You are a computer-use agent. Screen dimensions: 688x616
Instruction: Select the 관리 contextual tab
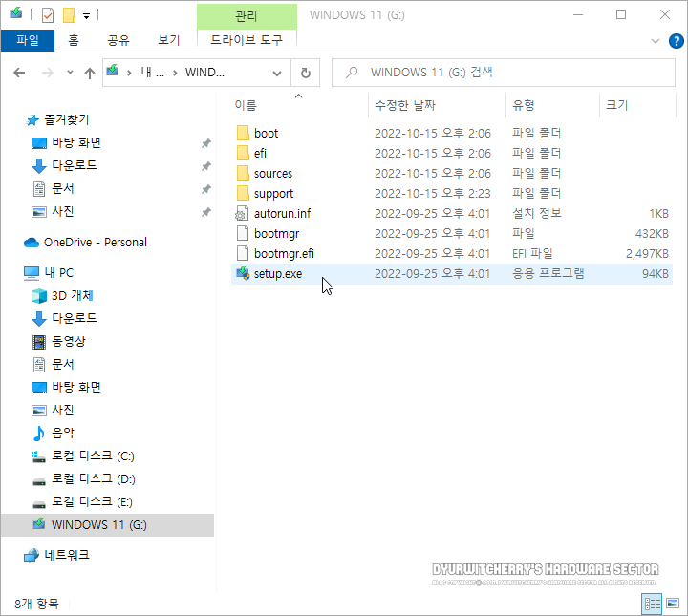tap(247, 16)
